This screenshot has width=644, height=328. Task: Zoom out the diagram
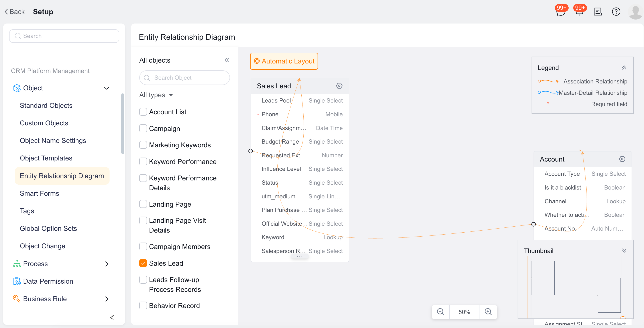point(440,312)
